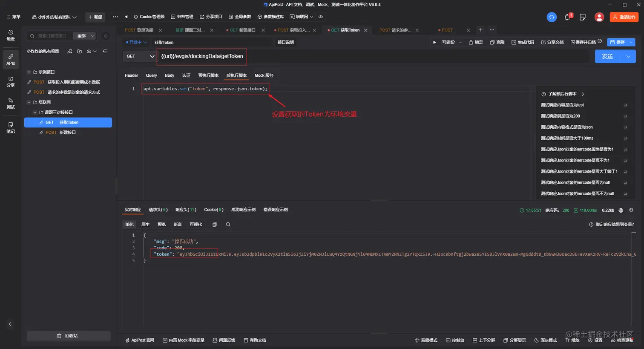Image resolution: width=644 pixels, height=349 pixels.
Task: Switch to the 预执行脚本 tab
Action: coord(208,75)
